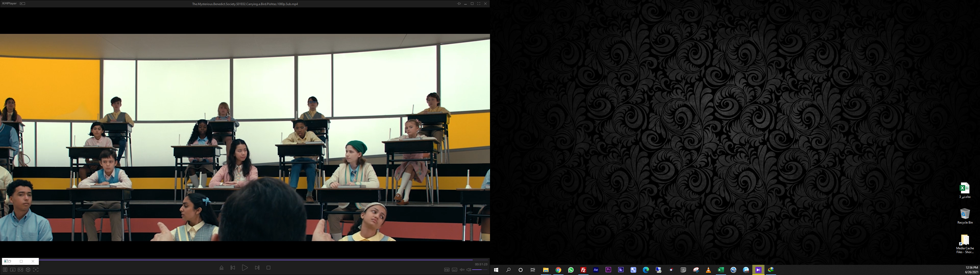
Task: Adjust the volume slider
Action: [479, 270]
